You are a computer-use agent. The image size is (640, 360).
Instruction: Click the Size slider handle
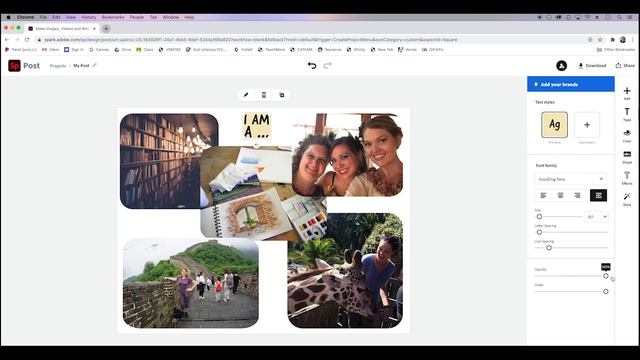coord(539,217)
